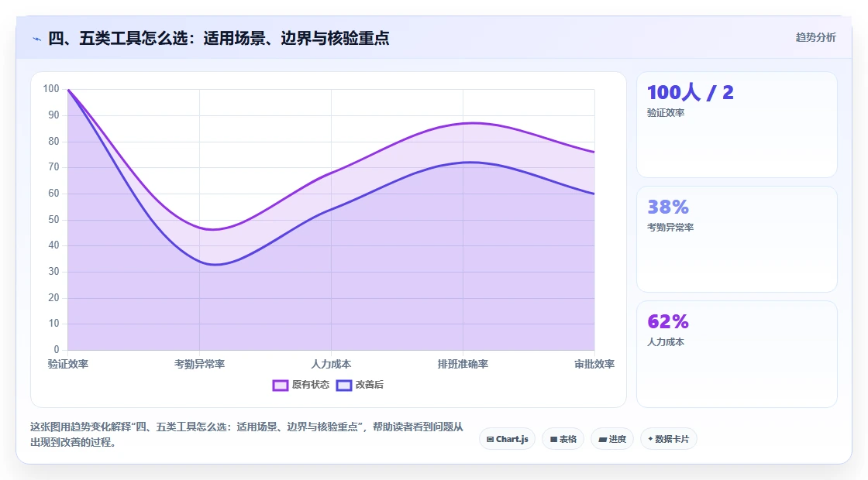Toggle the 原有状态 legend swatch
Screen dimensions: 868x480
(280, 385)
